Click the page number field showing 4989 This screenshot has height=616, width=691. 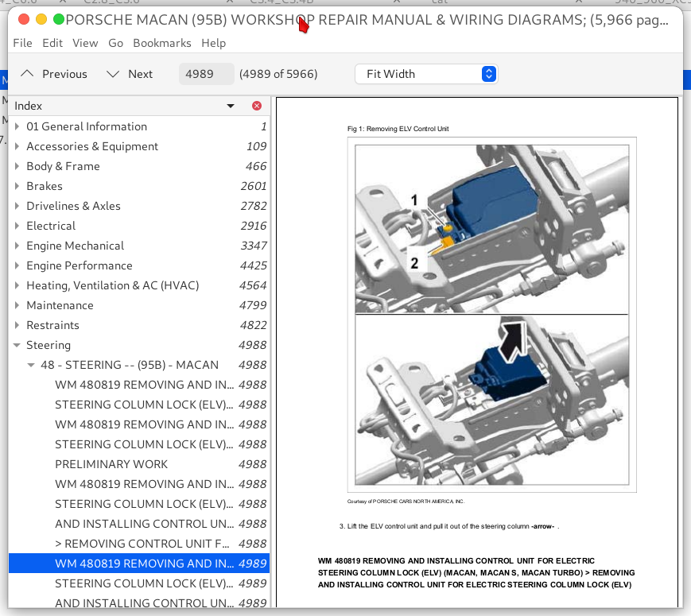(x=206, y=74)
